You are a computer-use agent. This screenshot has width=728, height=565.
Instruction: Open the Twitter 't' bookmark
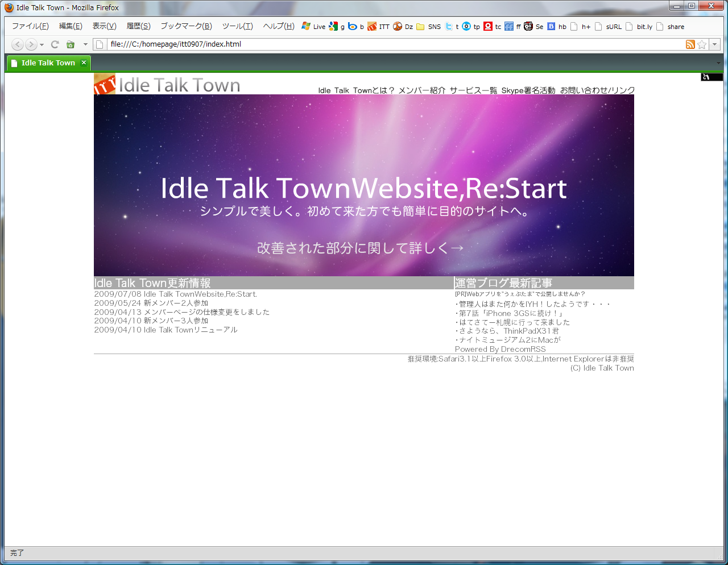pos(452,26)
